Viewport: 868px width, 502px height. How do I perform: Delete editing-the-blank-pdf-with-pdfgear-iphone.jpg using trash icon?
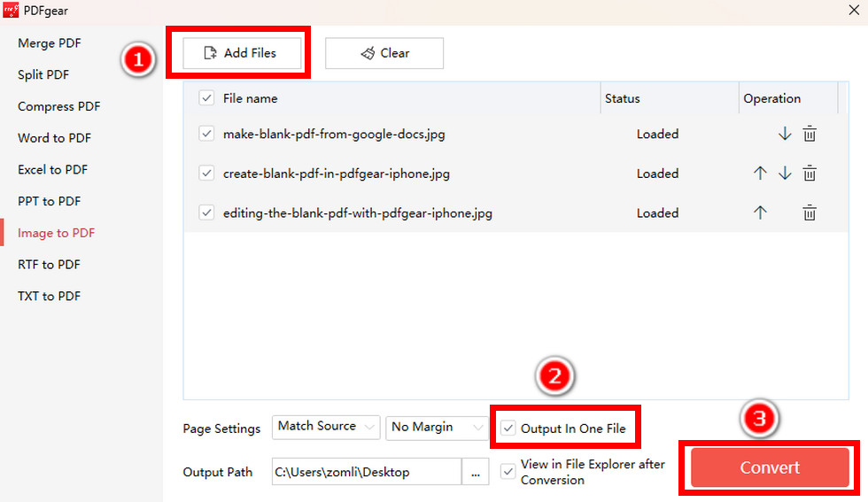pos(810,212)
